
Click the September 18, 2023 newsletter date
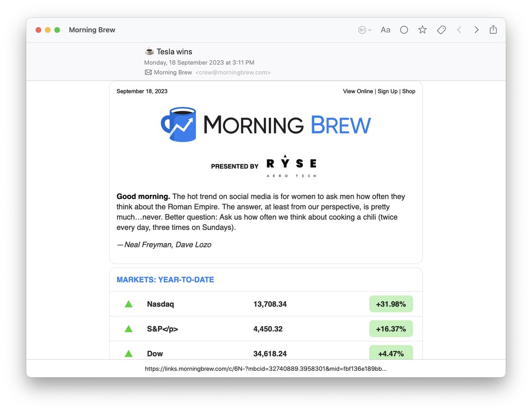tap(142, 91)
